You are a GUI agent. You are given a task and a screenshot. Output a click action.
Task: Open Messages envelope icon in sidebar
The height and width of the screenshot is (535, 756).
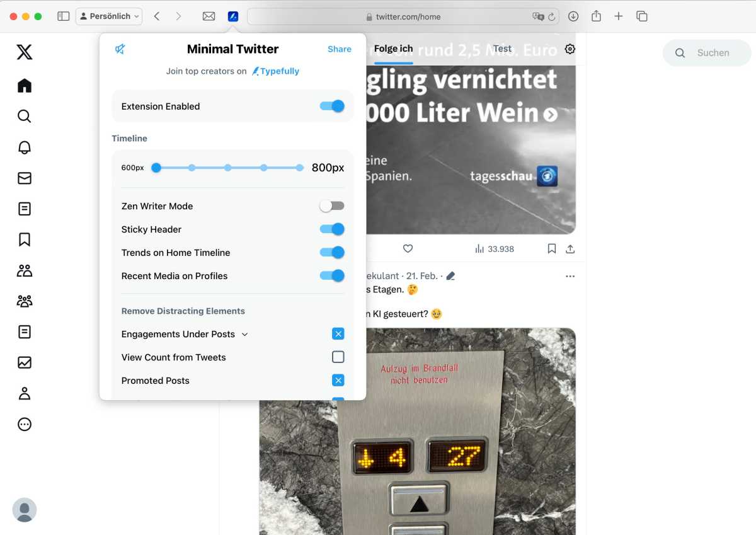pos(25,178)
